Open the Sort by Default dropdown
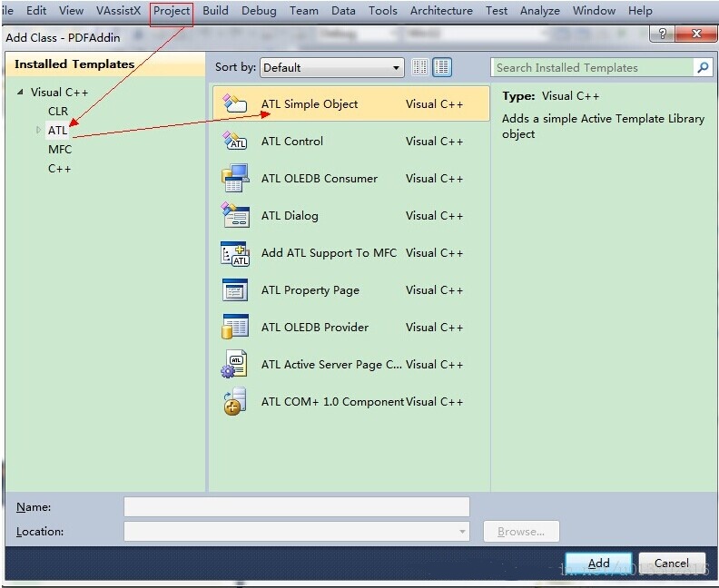Screen dimensions: 719x588 tap(332, 67)
